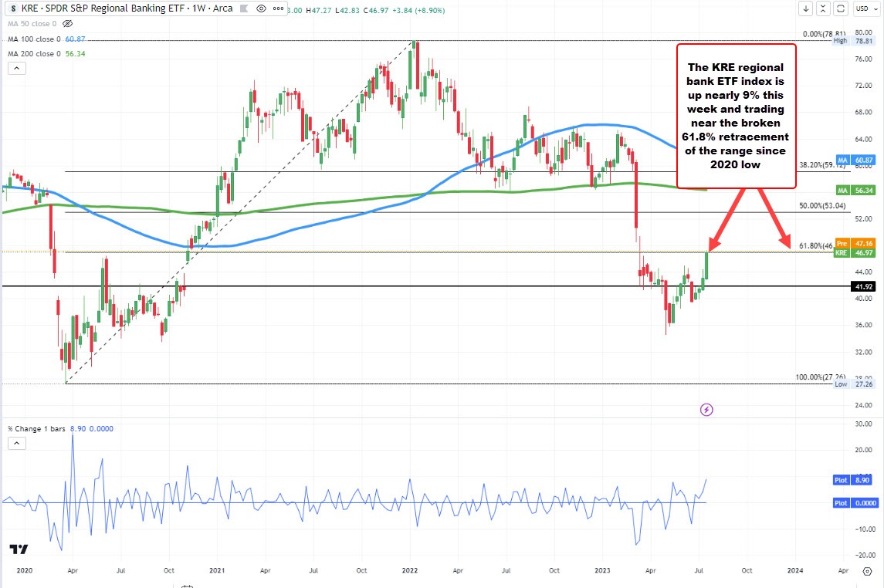884x588 pixels.
Task: Click the 2023 label on time axis
Action: 603,570
